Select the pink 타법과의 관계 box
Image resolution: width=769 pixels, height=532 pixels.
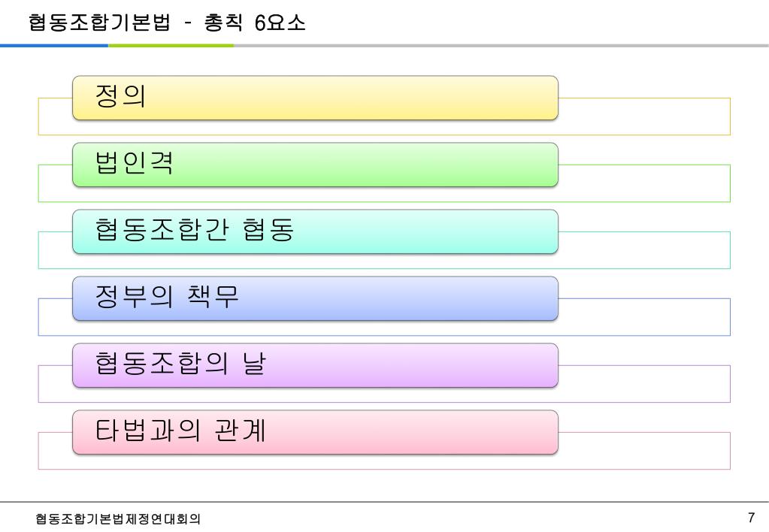tap(315, 432)
